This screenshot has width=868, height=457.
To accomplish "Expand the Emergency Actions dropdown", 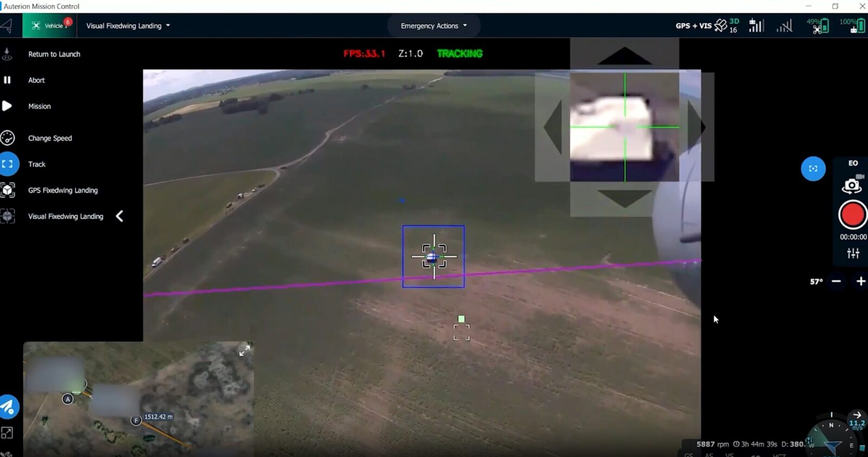I will [x=433, y=25].
